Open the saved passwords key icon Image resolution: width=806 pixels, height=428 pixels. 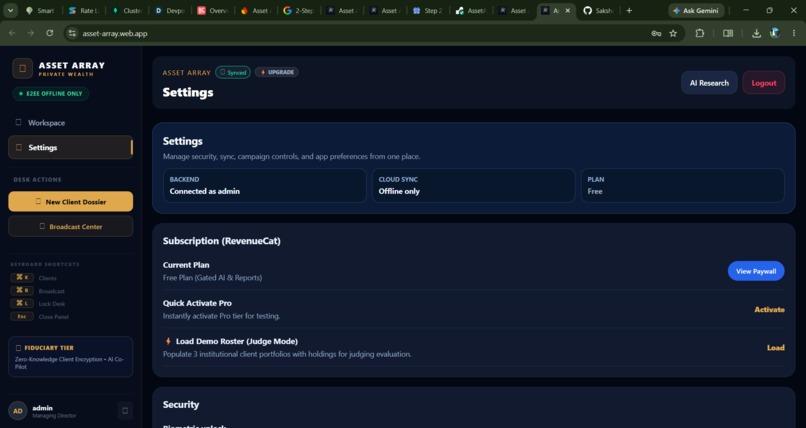[656, 33]
